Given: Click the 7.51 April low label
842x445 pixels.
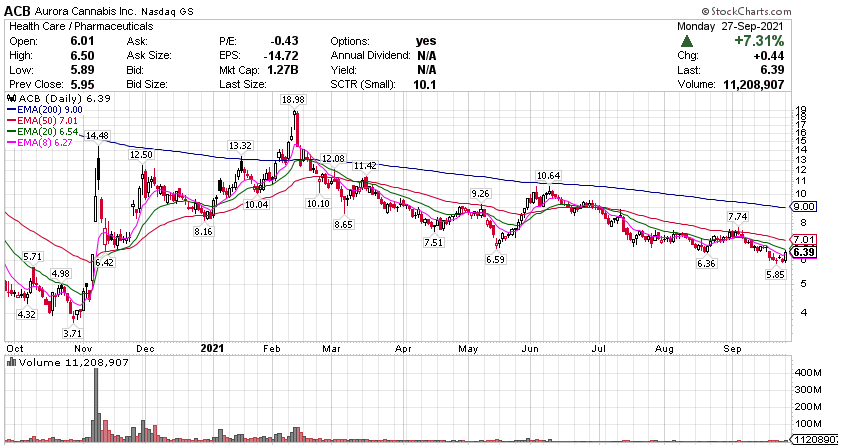Looking at the screenshot, I should [434, 243].
